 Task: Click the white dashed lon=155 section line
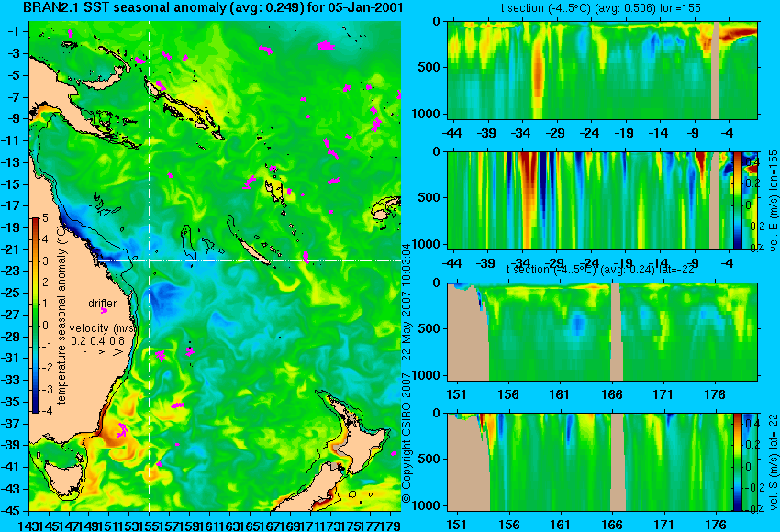[x=150, y=266]
